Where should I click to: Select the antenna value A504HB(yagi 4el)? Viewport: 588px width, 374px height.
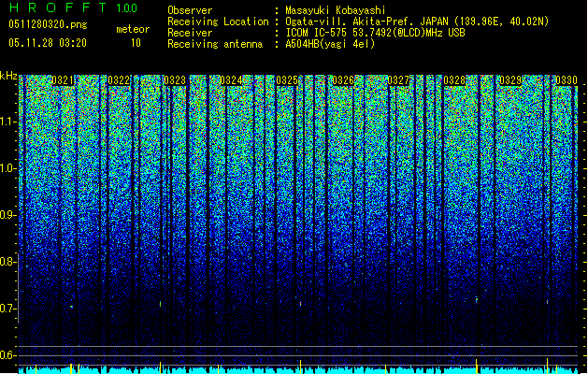coord(330,44)
